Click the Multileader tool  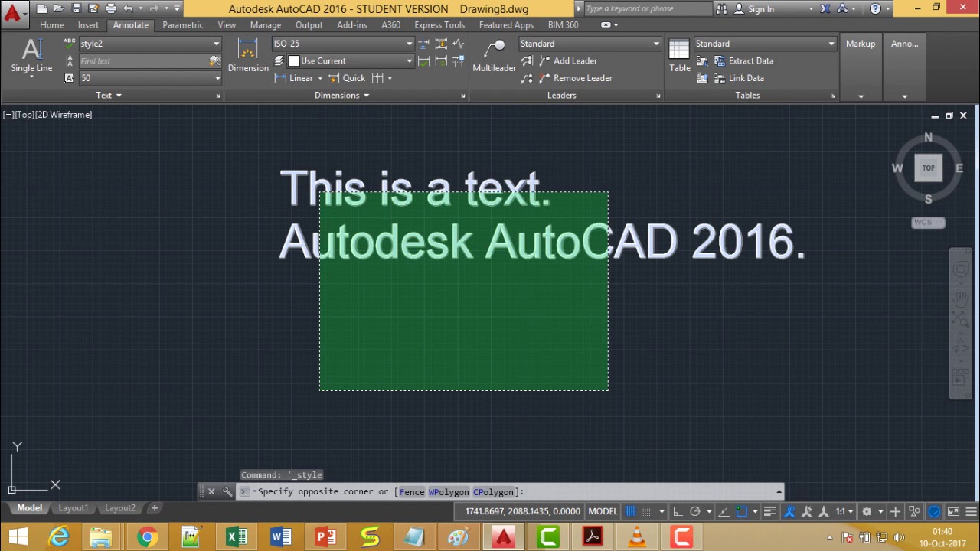494,55
